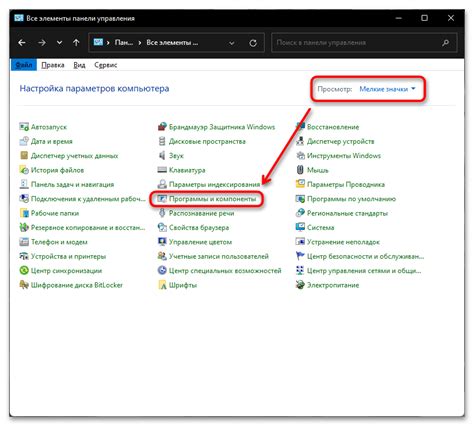Go back with the left arrow

pos(22,43)
